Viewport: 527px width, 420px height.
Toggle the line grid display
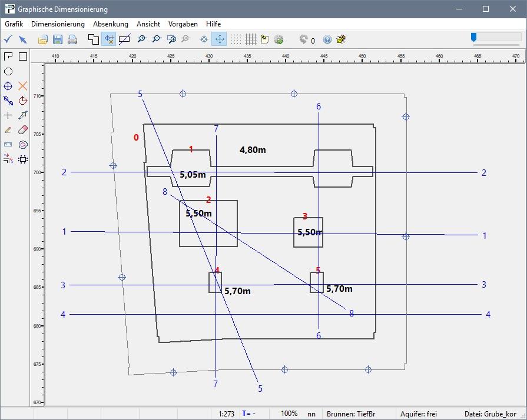[x=250, y=39]
